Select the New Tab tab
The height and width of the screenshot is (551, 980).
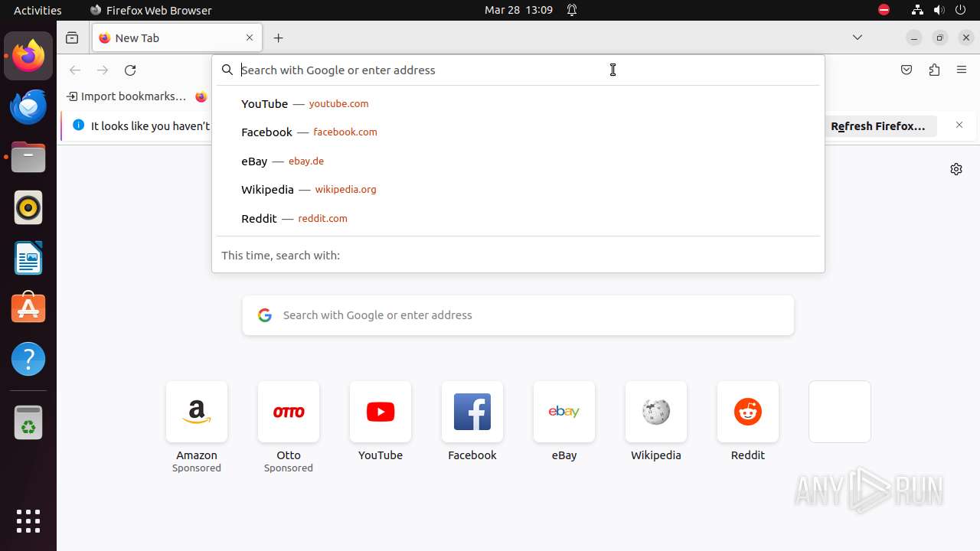tap(177, 37)
